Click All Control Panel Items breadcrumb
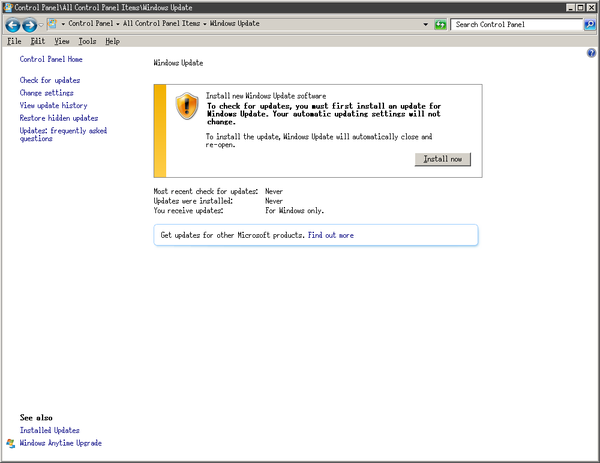Viewport: 600px width, 463px height. [x=161, y=24]
